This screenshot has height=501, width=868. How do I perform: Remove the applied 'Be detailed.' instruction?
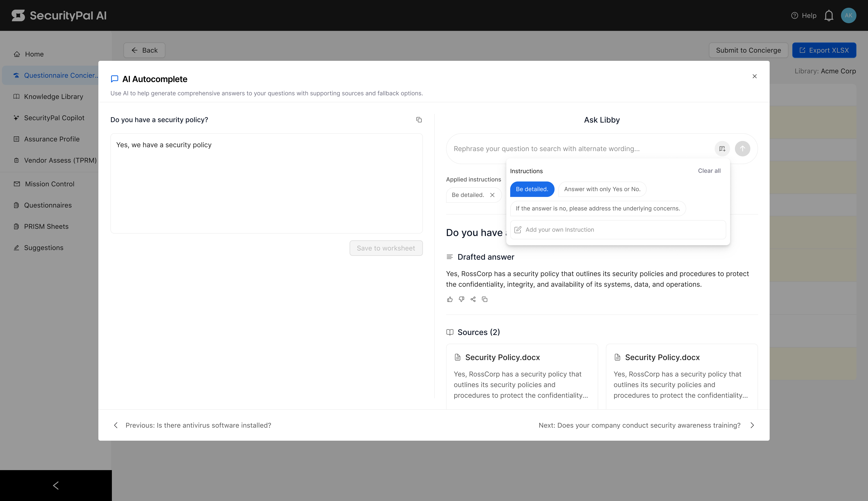click(x=492, y=195)
